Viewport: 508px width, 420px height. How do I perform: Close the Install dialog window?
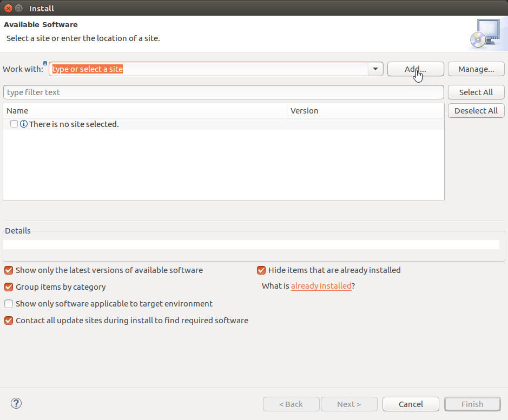point(9,9)
